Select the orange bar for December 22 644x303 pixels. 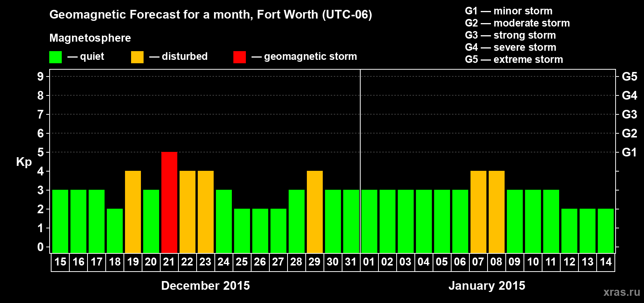(188, 212)
